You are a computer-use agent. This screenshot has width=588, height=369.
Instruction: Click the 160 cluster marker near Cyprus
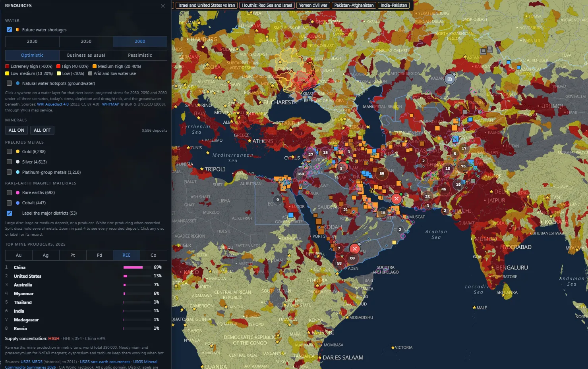[300, 174]
